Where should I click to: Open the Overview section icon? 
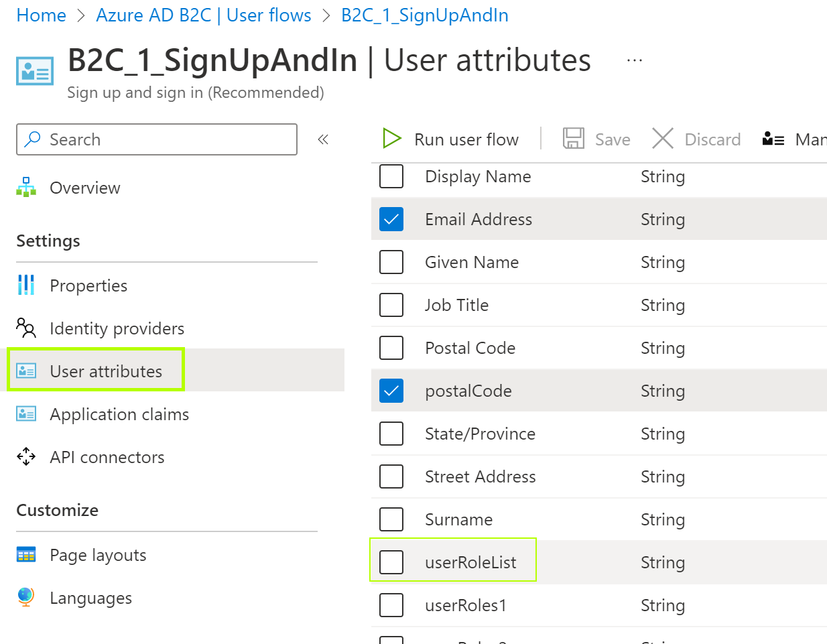coord(26,188)
